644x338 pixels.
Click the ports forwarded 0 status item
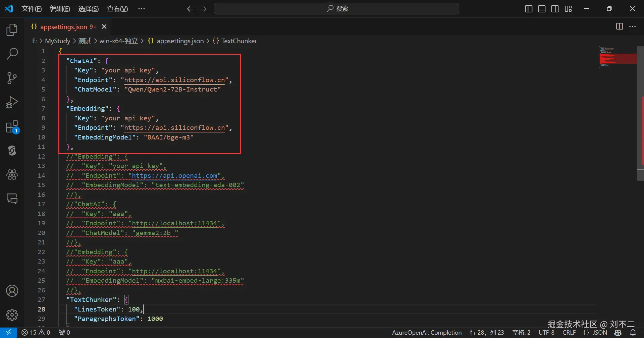pos(64,332)
